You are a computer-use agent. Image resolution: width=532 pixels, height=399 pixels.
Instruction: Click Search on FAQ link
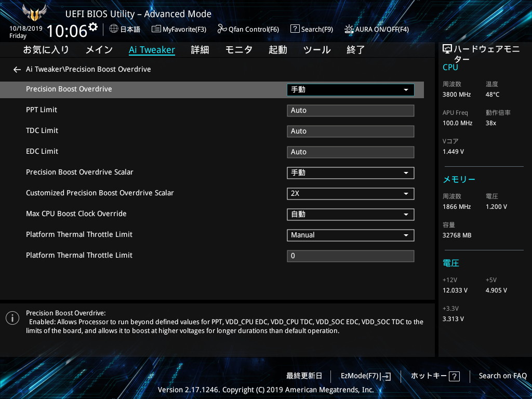pyautogui.click(x=503, y=376)
